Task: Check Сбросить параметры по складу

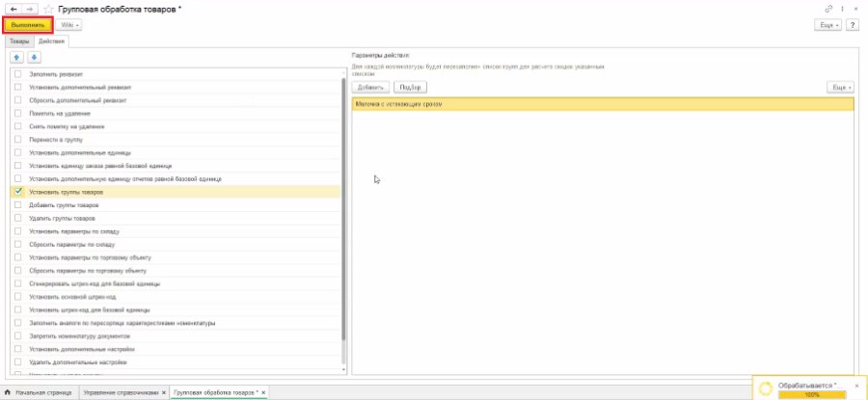Action: [19, 244]
